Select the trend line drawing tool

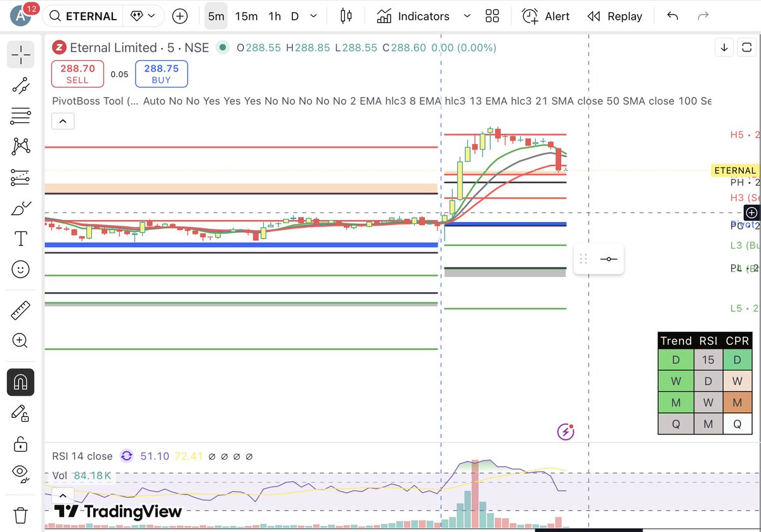click(x=20, y=86)
